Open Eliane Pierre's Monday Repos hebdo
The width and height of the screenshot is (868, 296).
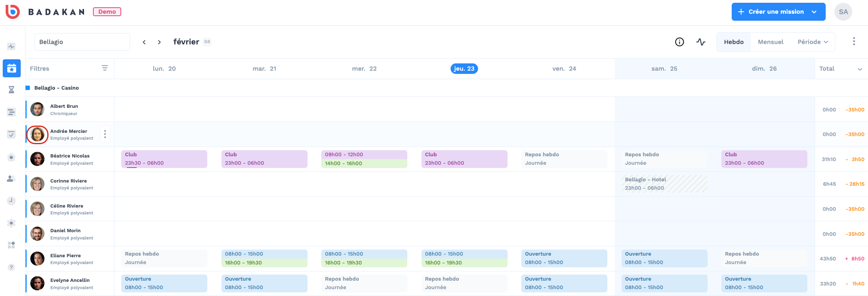click(164, 258)
